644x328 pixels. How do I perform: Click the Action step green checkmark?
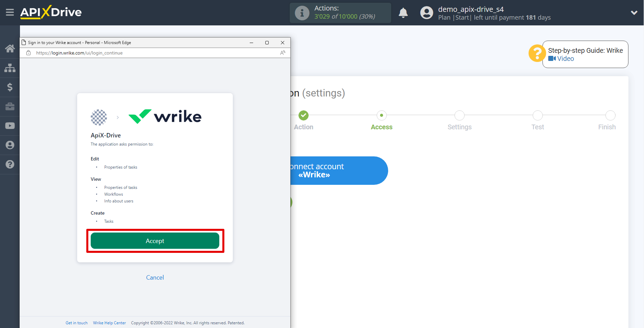tap(304, 115)
